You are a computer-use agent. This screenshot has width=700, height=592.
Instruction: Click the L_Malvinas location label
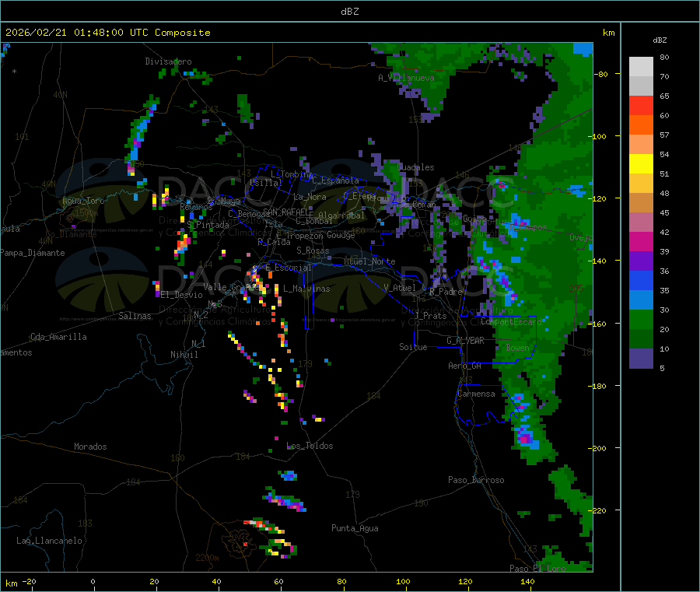pyautogui.click(x=306, y=289)
